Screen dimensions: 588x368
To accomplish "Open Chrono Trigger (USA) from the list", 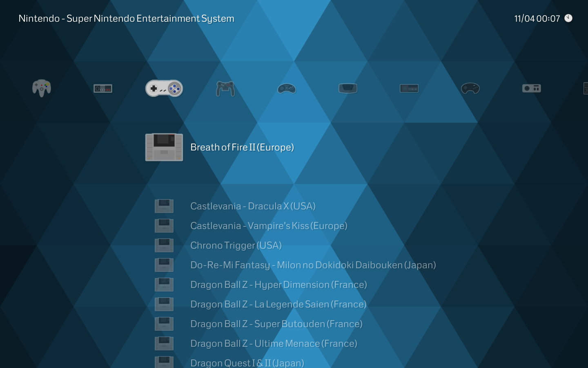I will pos(236,245).
